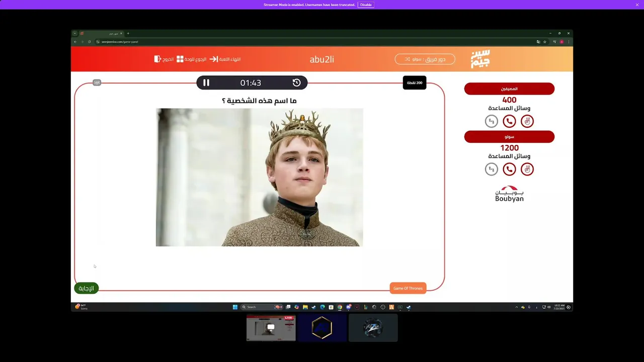Open the Windows Start menu
Screen dimensions: 644x362
235,307
